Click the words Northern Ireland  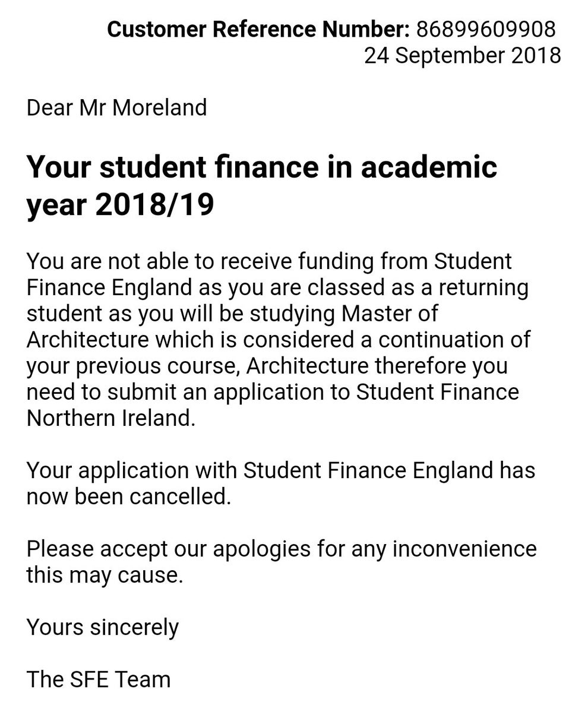tap(110, 418)
